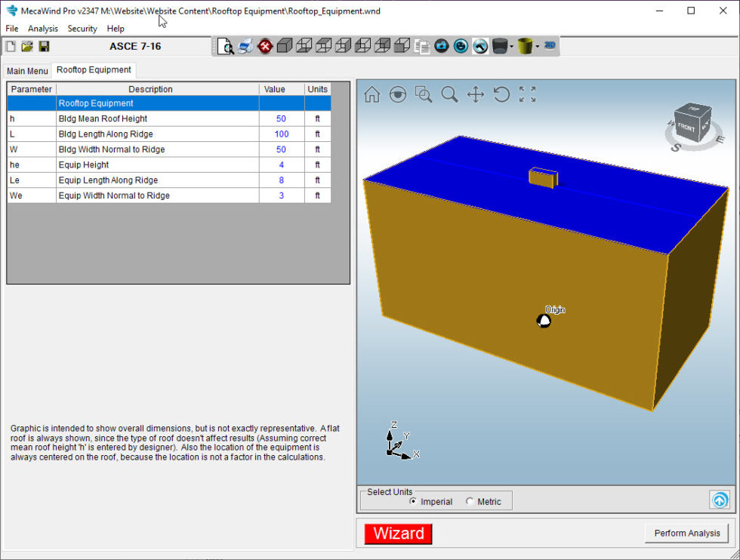Open the dark cylinder icon's dropdown arrow

512,46
